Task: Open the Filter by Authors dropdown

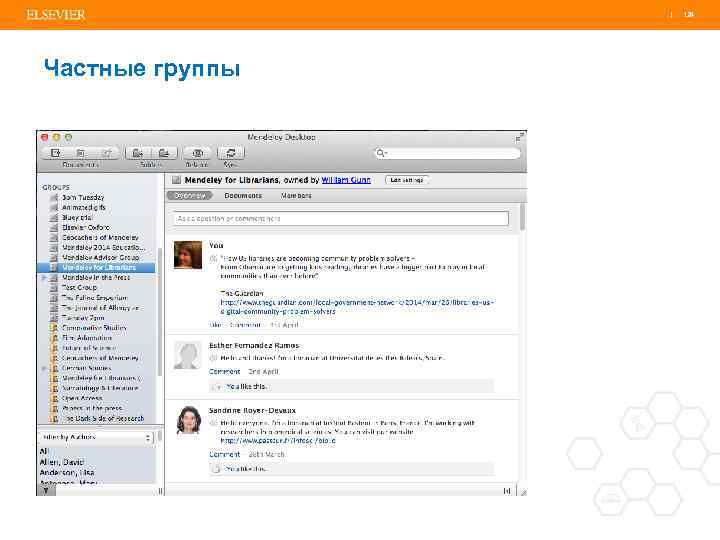Action: tap(96, 437)
